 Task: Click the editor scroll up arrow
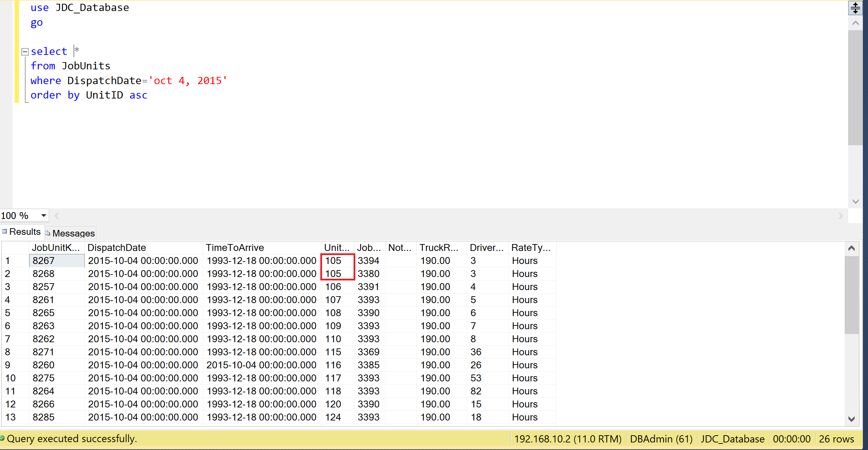tap(855, 23)
